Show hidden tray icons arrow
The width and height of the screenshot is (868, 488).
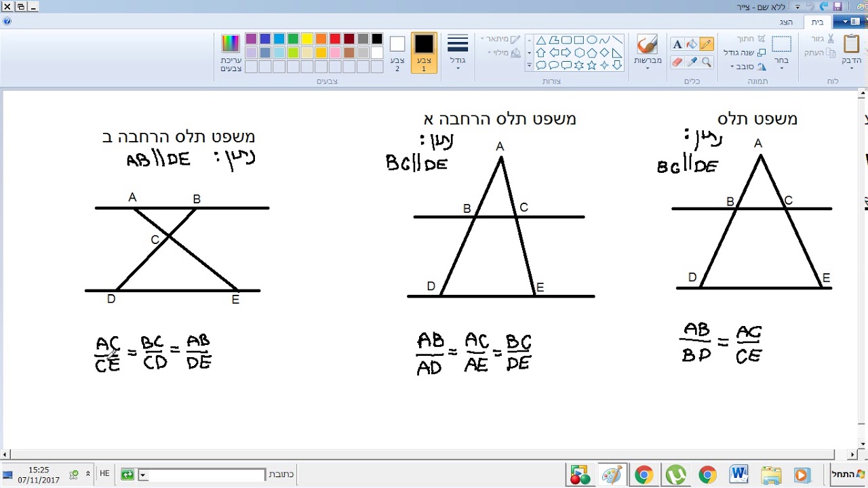(x=88, y=474)
